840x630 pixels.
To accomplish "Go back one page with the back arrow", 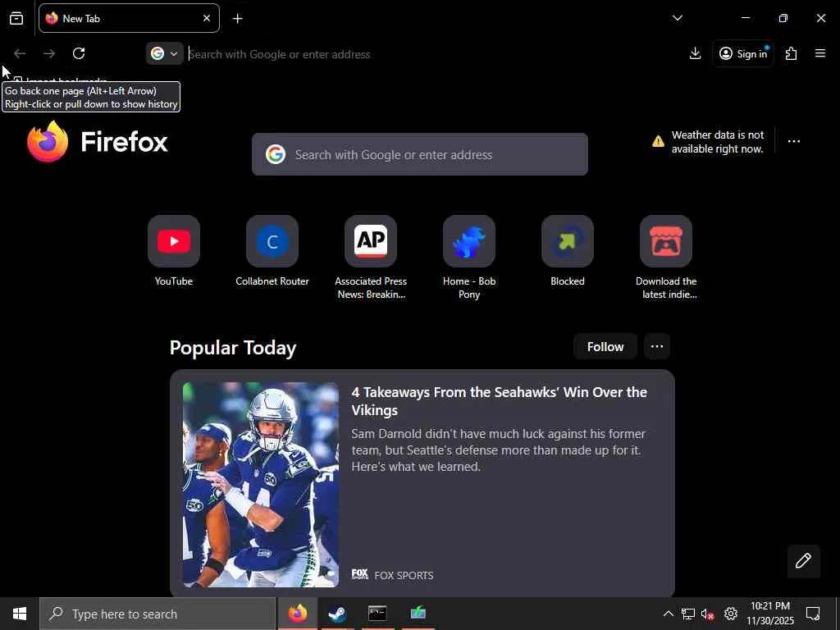I will coord(20,53).
